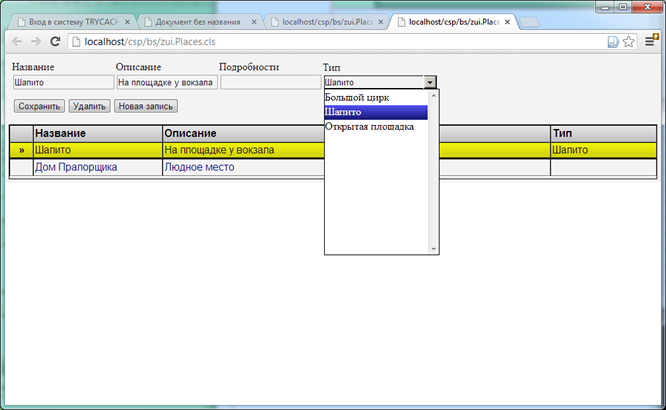Viewport: 666px width, 410px height.
Task: Go back with the browser back arrow
Action: (17, 41)
